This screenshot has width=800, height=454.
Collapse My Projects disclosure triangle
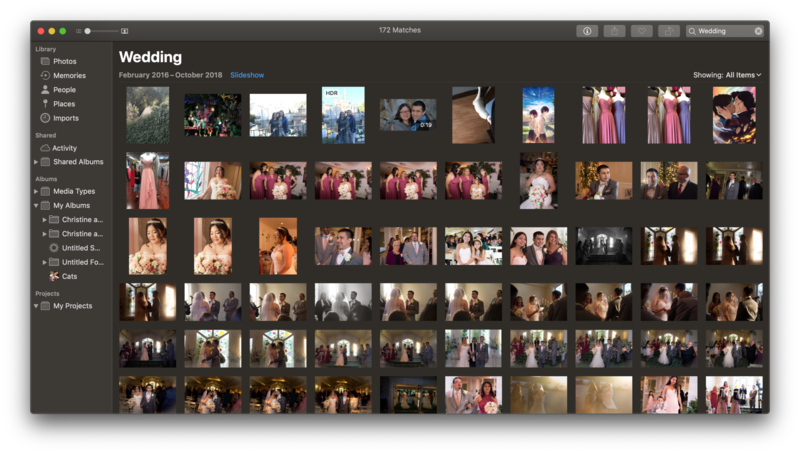pos(36,306)
